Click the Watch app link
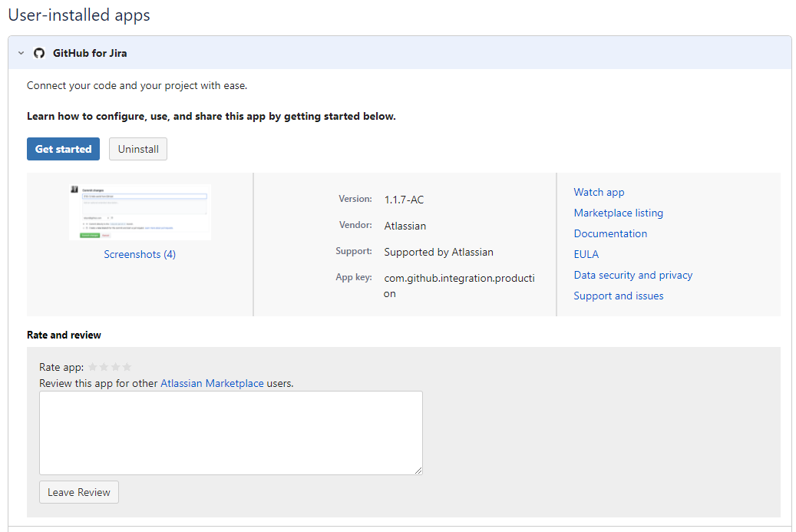 599,192
